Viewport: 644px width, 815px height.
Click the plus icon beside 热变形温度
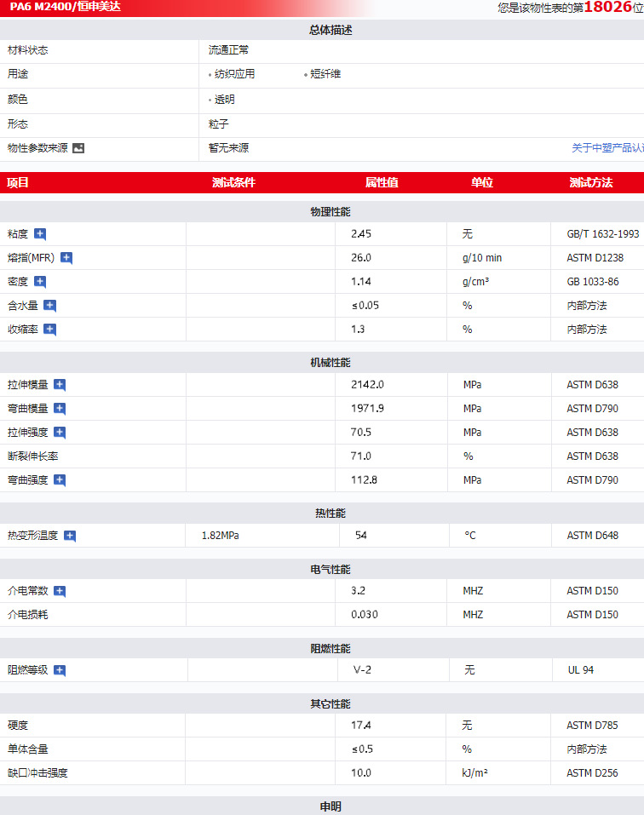point(70,536)
